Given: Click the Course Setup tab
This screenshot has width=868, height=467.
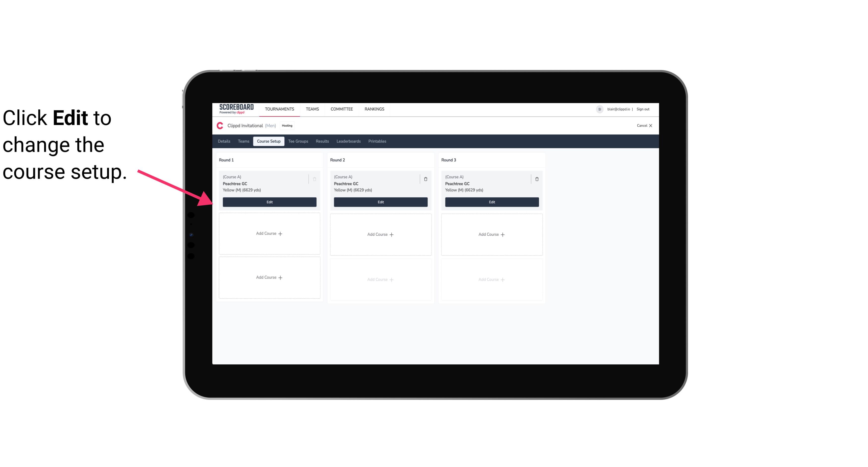Looking at the screenshot, I should [x=268, y=141].
